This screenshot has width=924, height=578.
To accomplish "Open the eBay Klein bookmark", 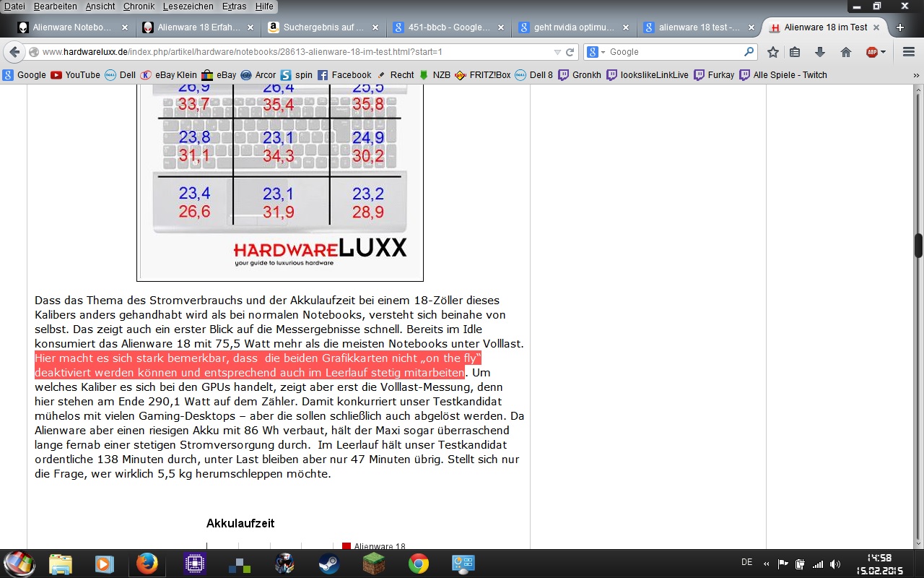I will pyautogui.click(x=168, y=75).
